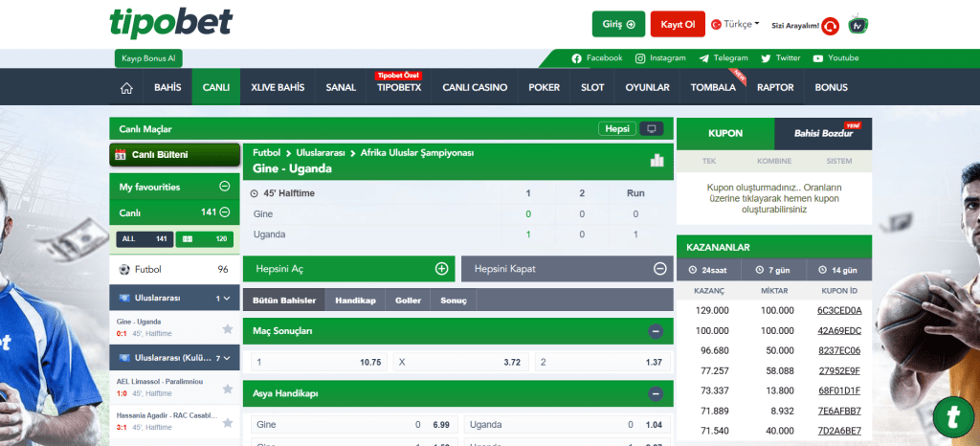Favorite the Gine - Uganda match star
Image resolution: width=980 pixels, height=446 pixels.
pos(228,328)
